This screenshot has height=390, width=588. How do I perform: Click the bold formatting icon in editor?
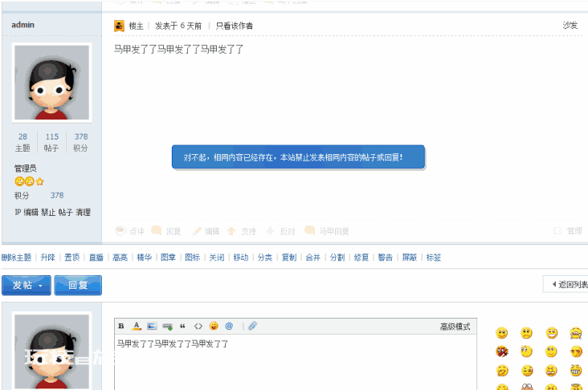121,326
